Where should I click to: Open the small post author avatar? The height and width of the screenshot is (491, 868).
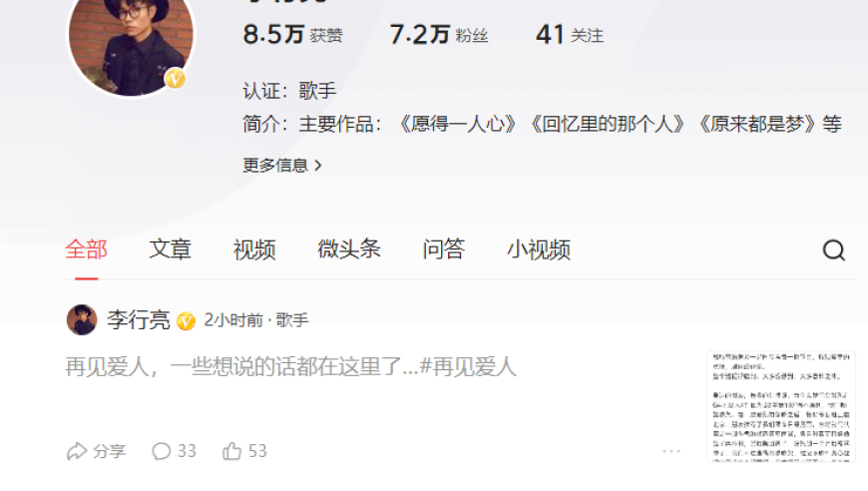82,320
